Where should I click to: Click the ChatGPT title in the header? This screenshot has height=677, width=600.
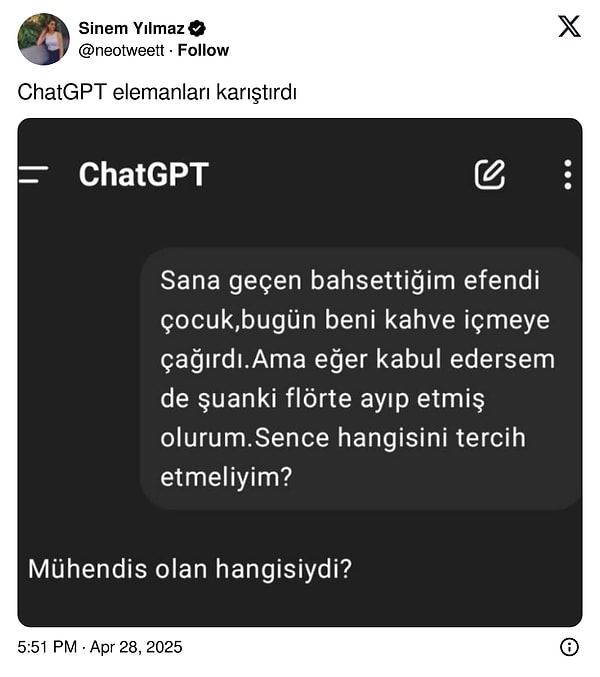click(x=143, y=175)
